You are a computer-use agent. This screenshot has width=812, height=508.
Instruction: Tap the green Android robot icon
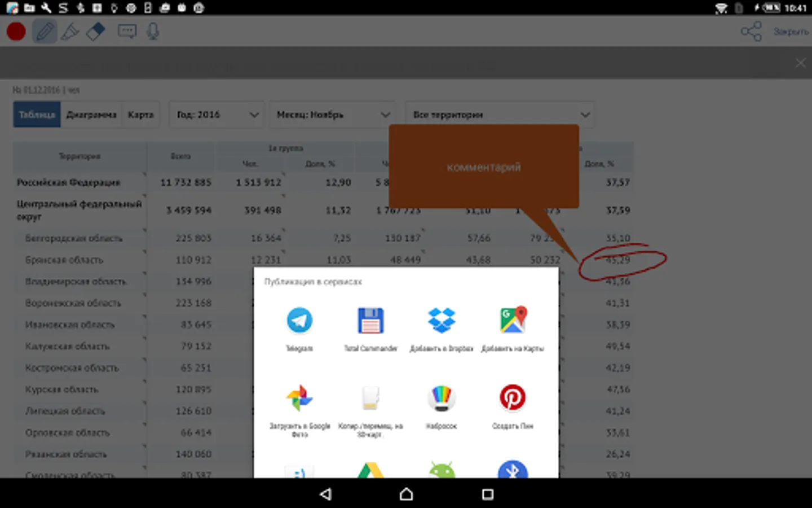442,470
